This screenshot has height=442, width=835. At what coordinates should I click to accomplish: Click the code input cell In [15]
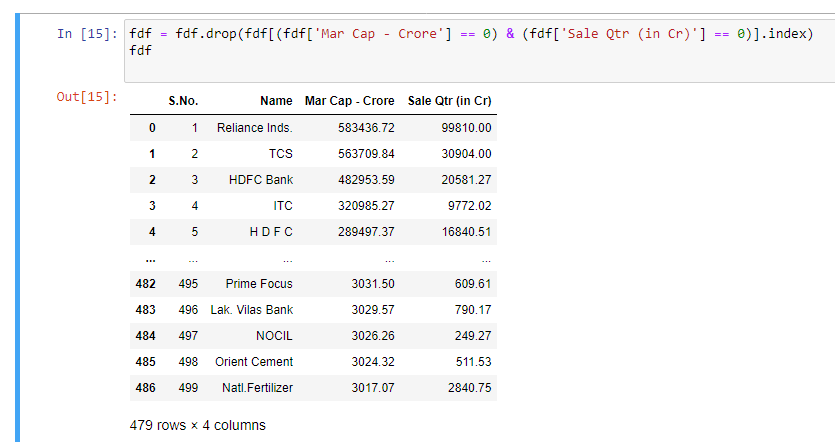[x=479, y=51]
